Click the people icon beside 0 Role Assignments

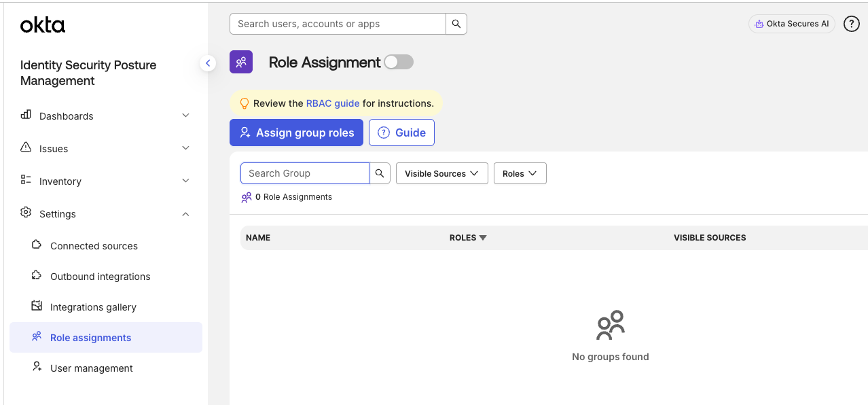[x=247, y=198]
